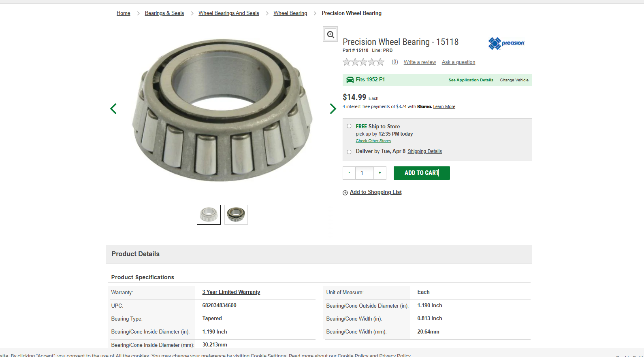Click the Change Vehicle link
644x357 pixels.
(514, 80)
